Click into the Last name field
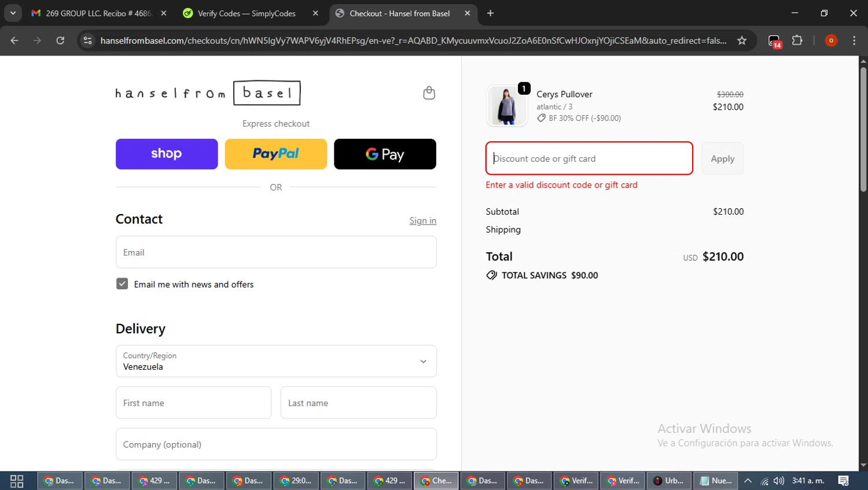Viewport: 868px width, 490px height. tap(359, 403)
